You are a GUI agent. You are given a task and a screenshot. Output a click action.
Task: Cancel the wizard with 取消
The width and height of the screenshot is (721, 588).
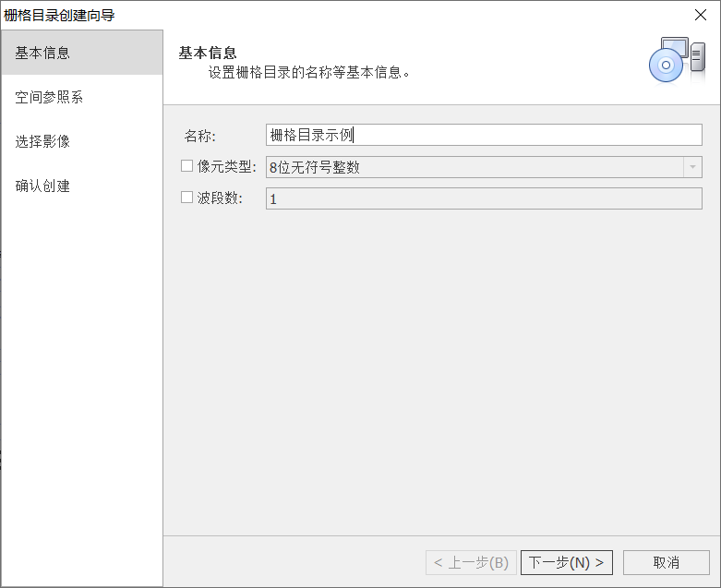pyautogui.click(x=666, y=562)
